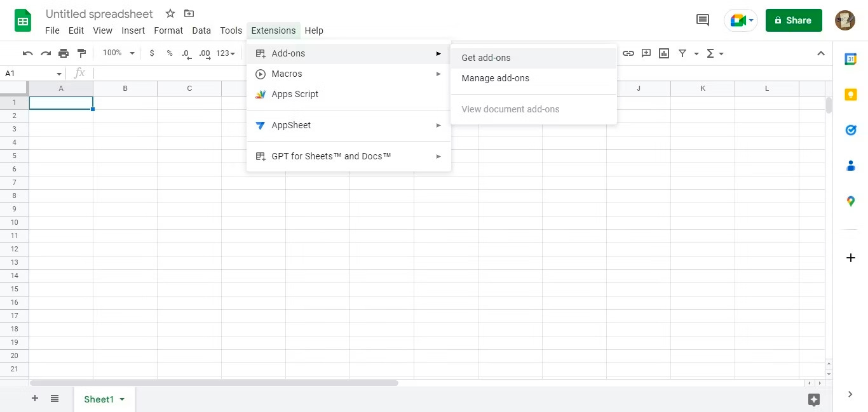Select Get add-ons from the submenu

(x=486, y=58)
